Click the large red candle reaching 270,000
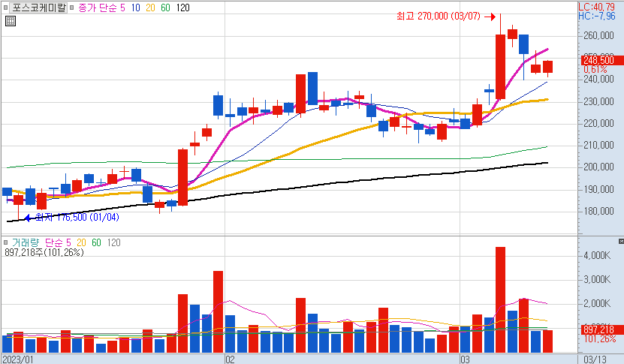Viewport: 624px width, 364px height. (500, 67)
